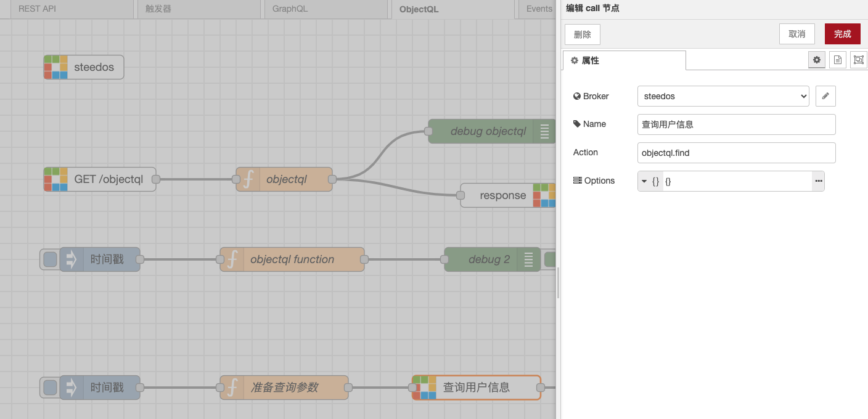Image resolution: width=868 pixels, height=419 pixels.
Task: Select the response node
Action: pos(502,195)
